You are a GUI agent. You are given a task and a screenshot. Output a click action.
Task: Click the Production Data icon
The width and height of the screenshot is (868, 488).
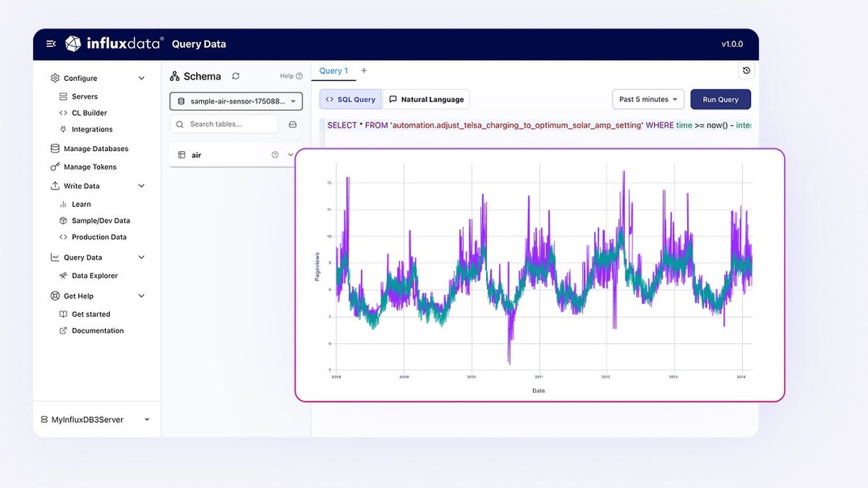[x=64, y=237]
